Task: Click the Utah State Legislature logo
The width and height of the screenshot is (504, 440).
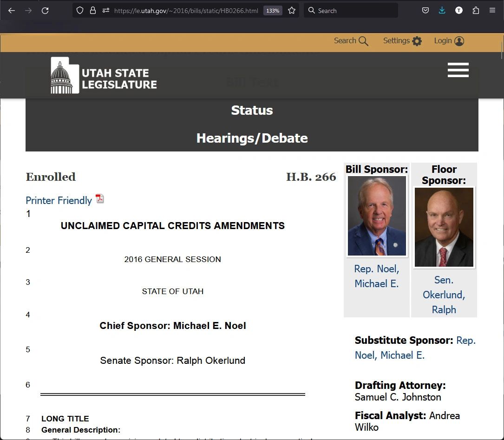Action: pyautogui.click(x=104, y=76)
